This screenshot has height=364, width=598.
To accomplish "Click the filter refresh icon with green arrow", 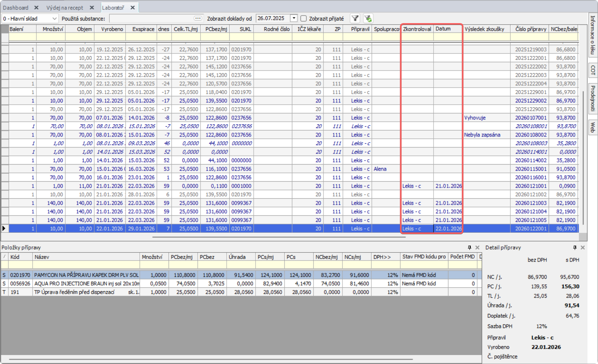I will coord(368,18).
